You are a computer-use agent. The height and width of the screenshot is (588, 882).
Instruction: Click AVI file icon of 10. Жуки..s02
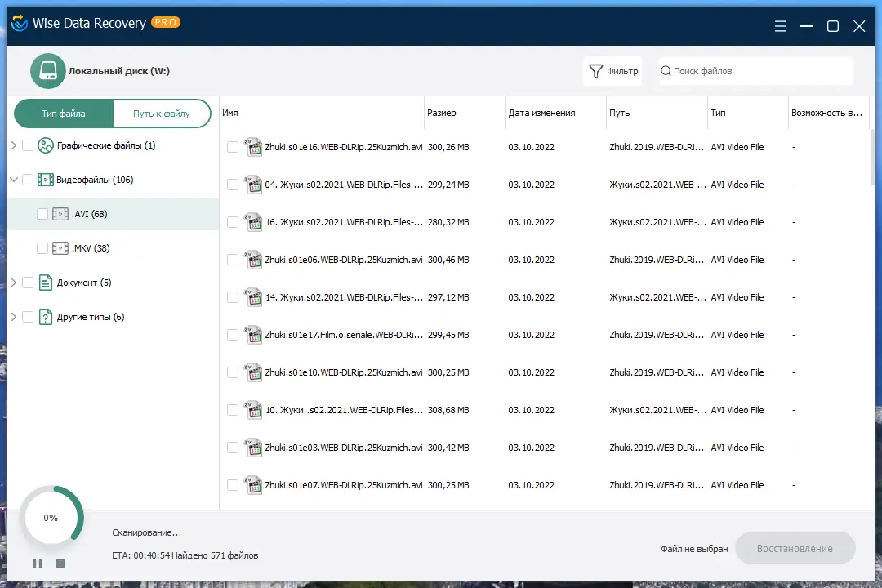(253, 410)
